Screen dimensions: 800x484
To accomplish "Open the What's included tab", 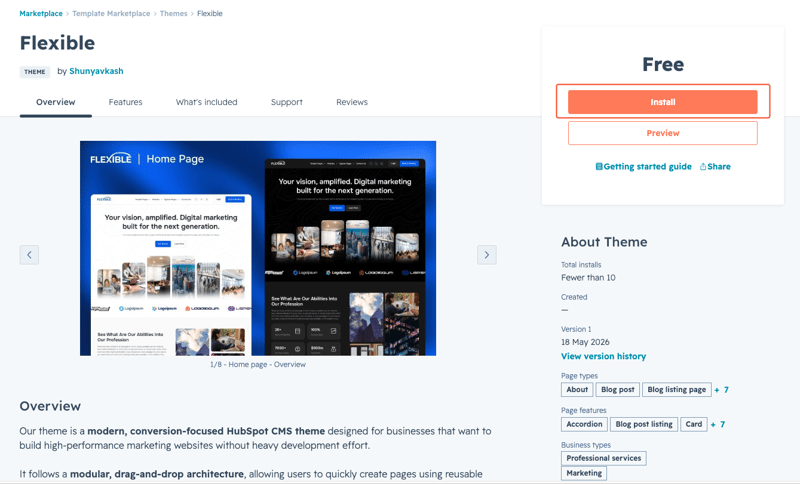I will (x=207, y=102).
